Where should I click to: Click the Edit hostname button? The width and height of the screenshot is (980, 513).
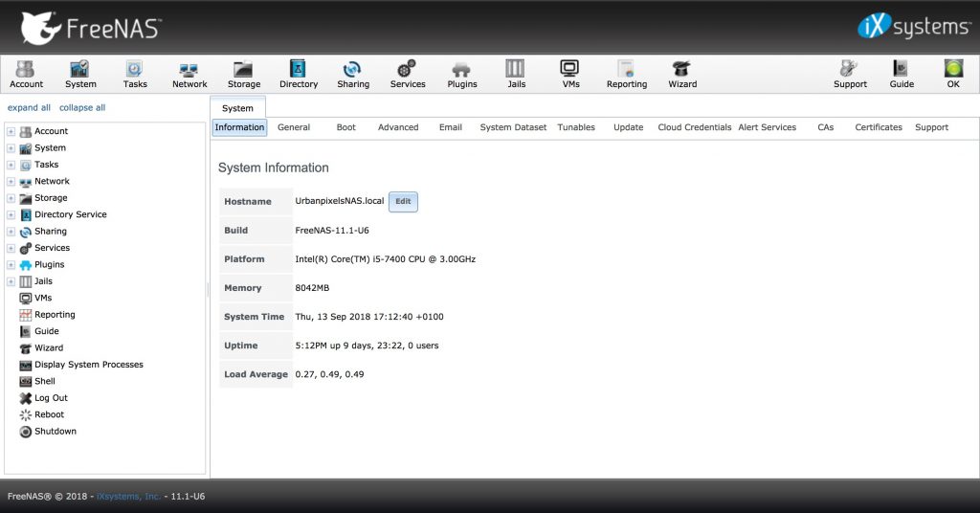coord(403,202)
